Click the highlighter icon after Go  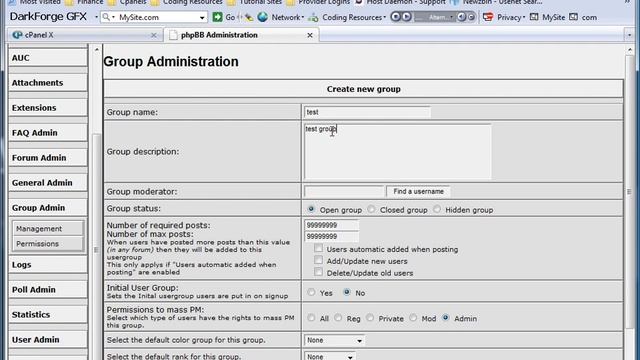click(x=249, y=17)
